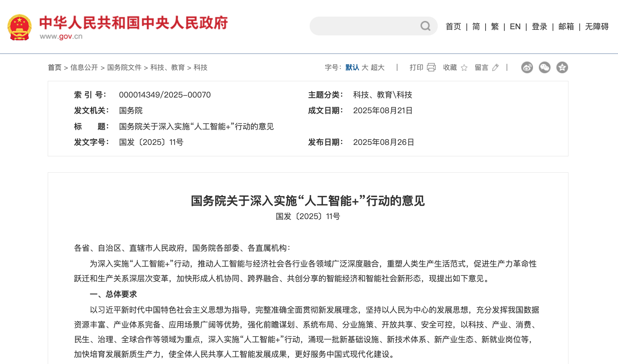
Task: Click the 主题分类 label
Action: 325,95
